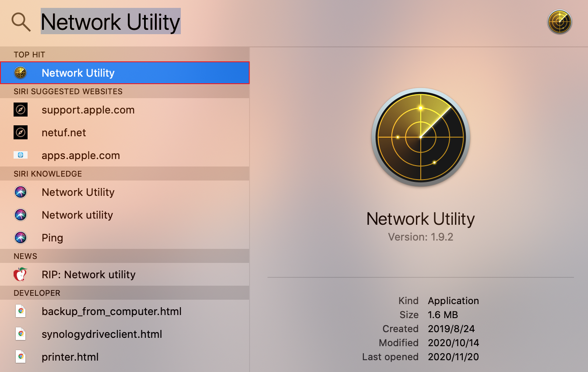This screenshot has width=588, height=372.
Task: Click the apple news icon beside RIP article
Action: point(21,274)
